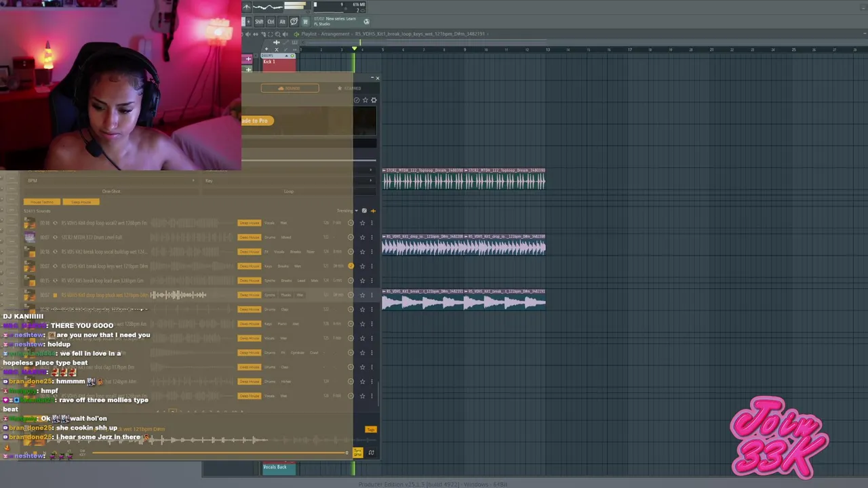Screen dimensions: 868x488
Task: Select the Kick 1 track header
Action: (279, 64)
